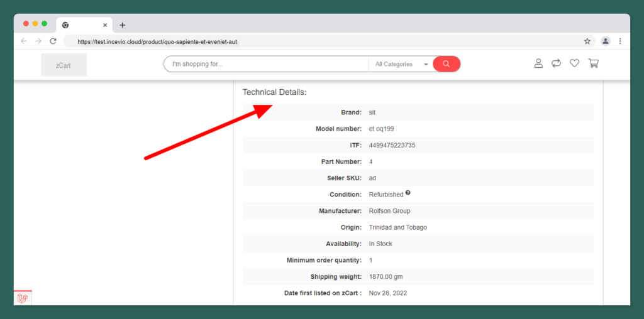Click the Condition help question icon
Screen dimensions: 644x319
[408, 193]
